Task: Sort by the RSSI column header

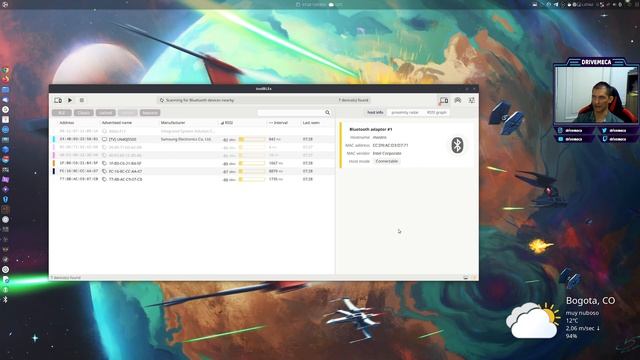Action: [x=227, y=122]
